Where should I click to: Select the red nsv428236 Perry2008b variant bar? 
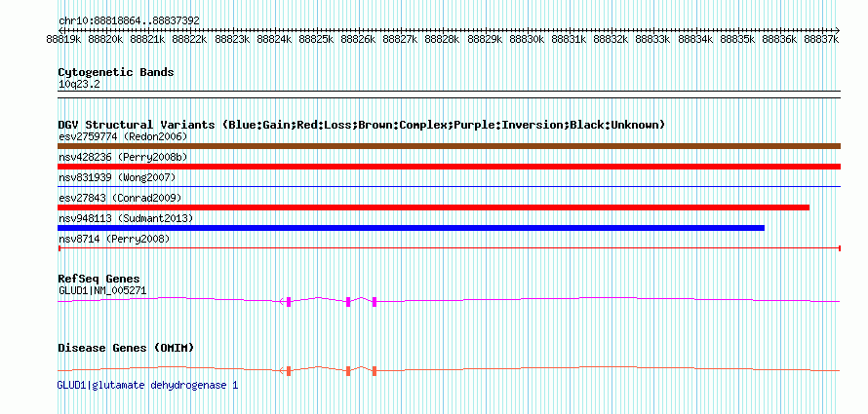449,167
